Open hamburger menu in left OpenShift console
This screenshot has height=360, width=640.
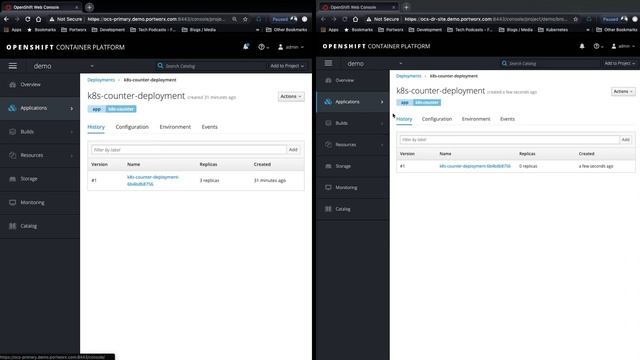click(13, 66)
